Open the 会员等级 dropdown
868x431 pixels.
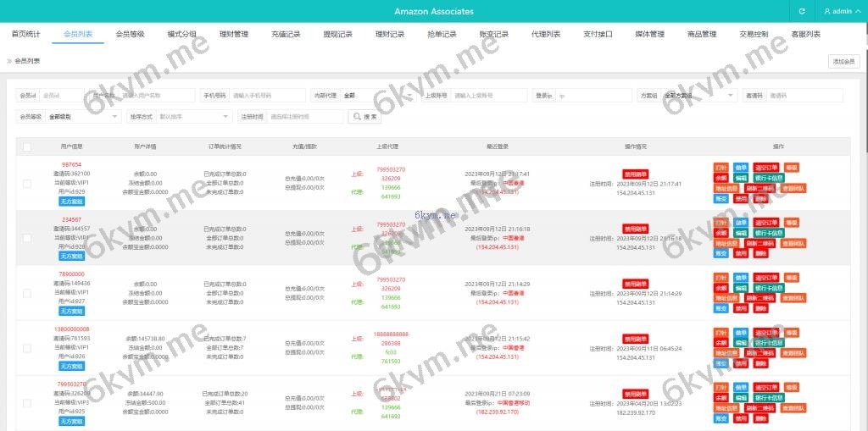[83, 117]
